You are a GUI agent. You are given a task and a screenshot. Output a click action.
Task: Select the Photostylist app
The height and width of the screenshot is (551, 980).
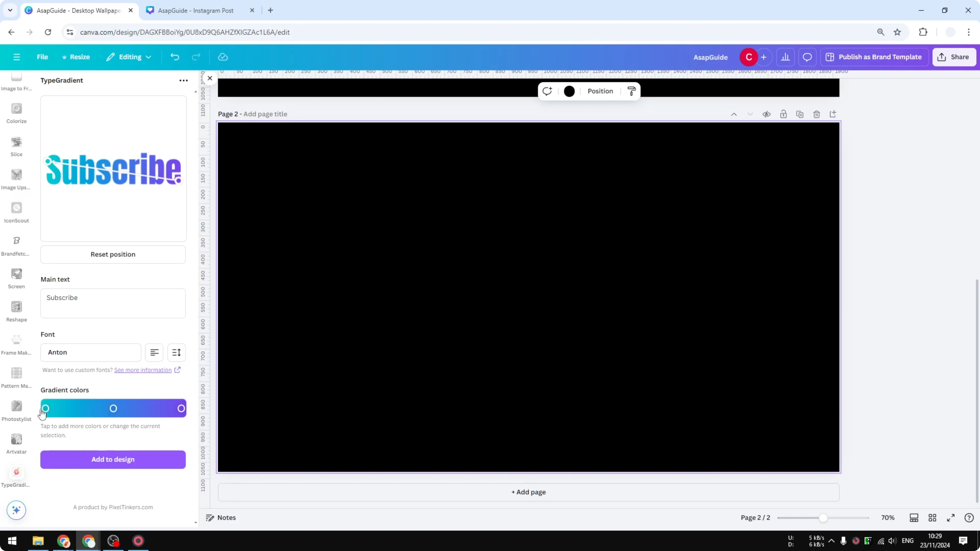point(16,410)
